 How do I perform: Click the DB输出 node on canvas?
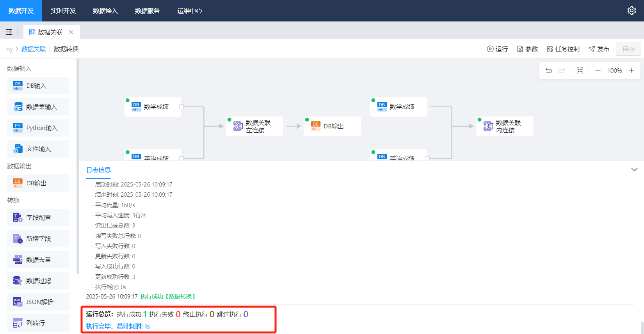point(333,126)
